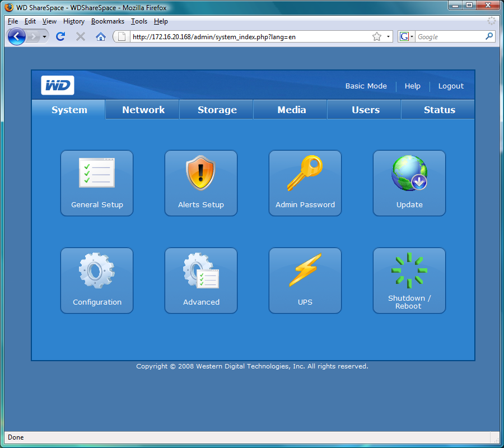Switch to the System tab
Screen dimensions: 504x448
[69, 110]
